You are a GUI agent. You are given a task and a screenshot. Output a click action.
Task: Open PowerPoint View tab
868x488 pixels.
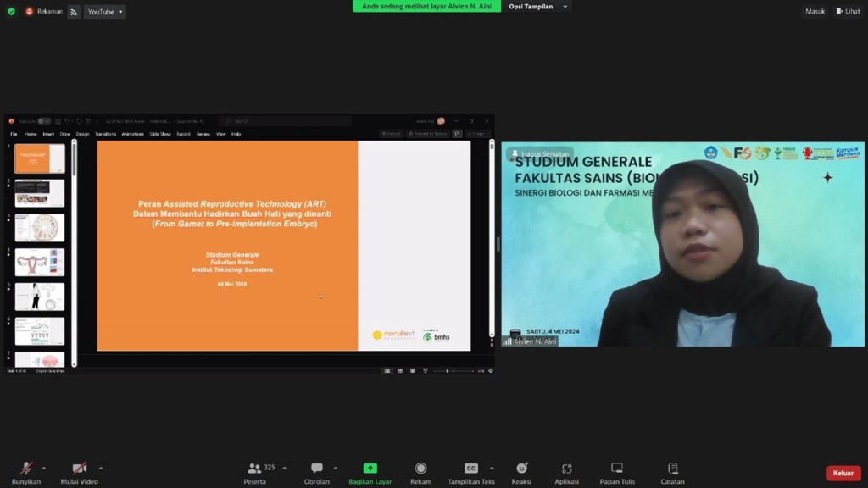(221, 134)
